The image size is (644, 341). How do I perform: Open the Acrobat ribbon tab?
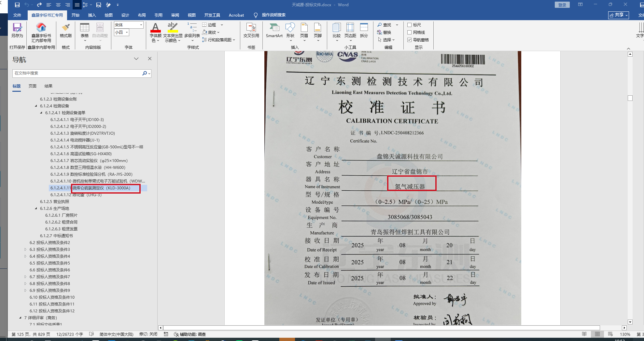236,15
